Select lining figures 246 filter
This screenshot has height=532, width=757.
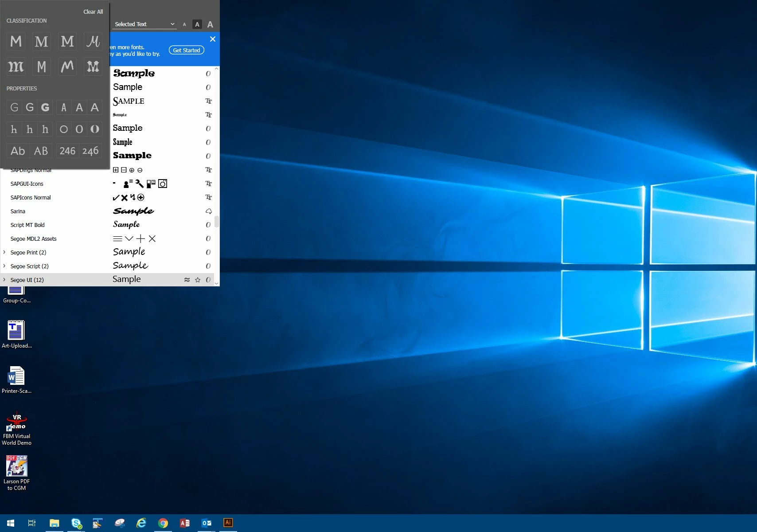67,151
